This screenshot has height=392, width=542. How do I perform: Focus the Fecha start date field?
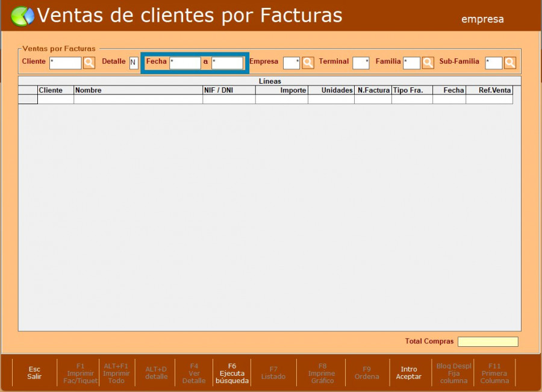click(x=185, y=63)
